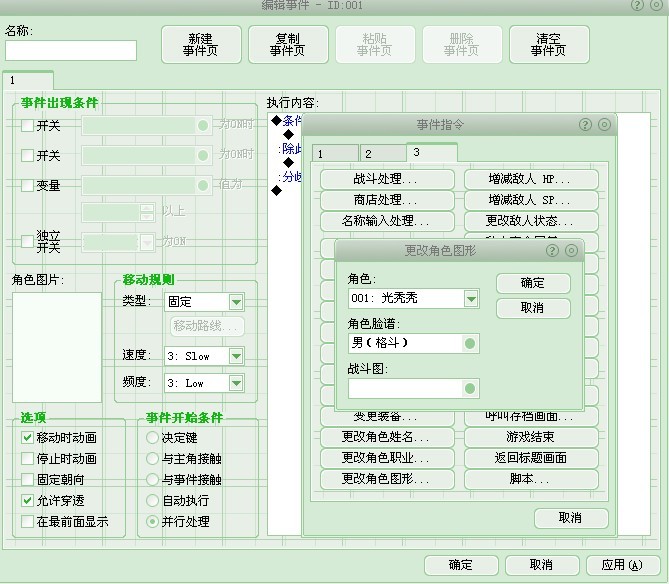
Task: Click 取消 at the bottom of the 事件指令 window
Action: click(571, 518)
